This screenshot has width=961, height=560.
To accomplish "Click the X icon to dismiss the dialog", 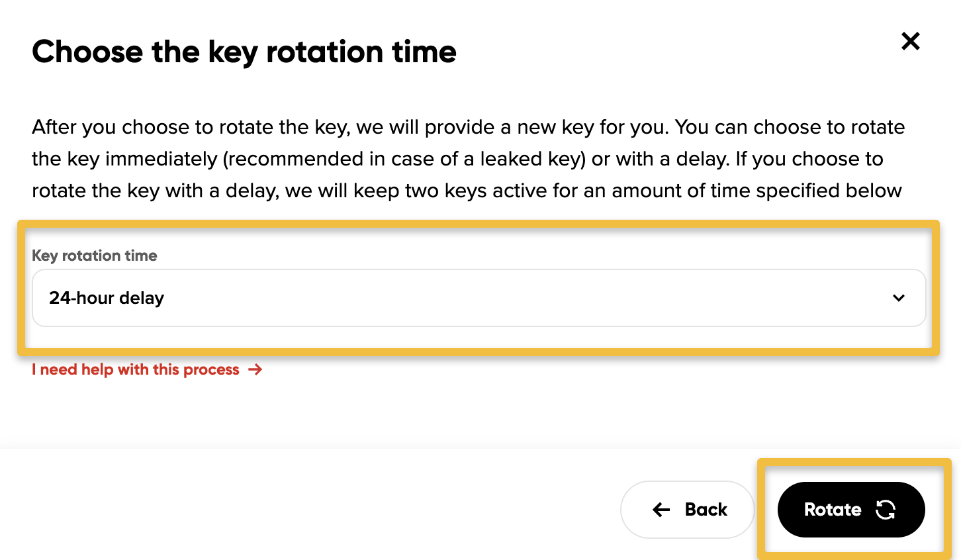I will [910, 41].
